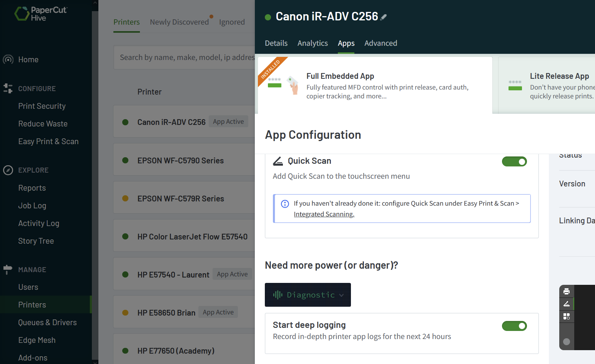Open the Diagnostic dropdown

[308, 295]
